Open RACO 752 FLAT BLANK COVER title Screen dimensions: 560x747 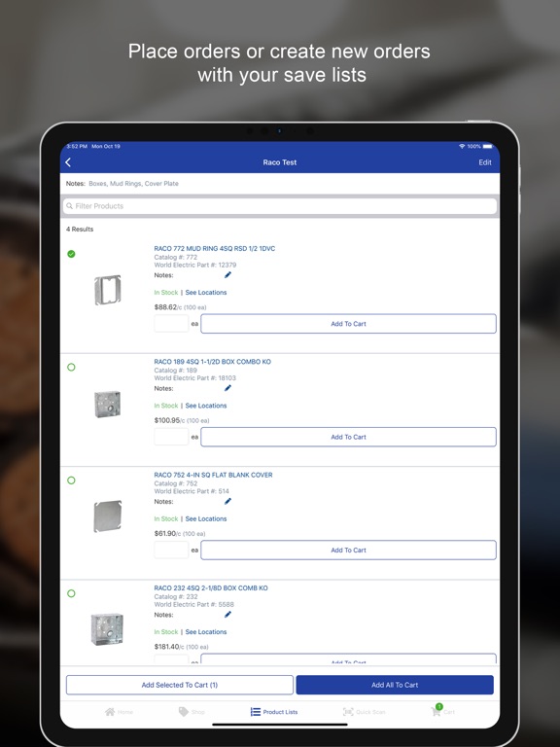213,475
